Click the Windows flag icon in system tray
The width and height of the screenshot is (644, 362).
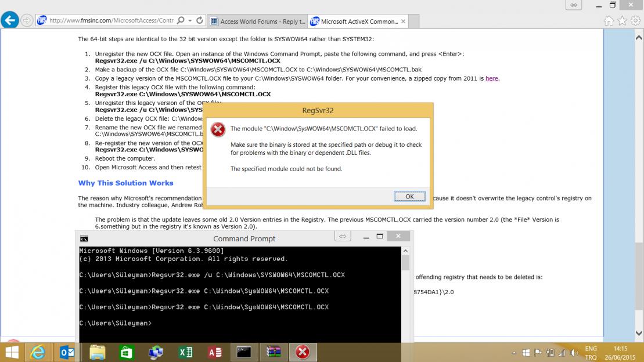(526, 353)
